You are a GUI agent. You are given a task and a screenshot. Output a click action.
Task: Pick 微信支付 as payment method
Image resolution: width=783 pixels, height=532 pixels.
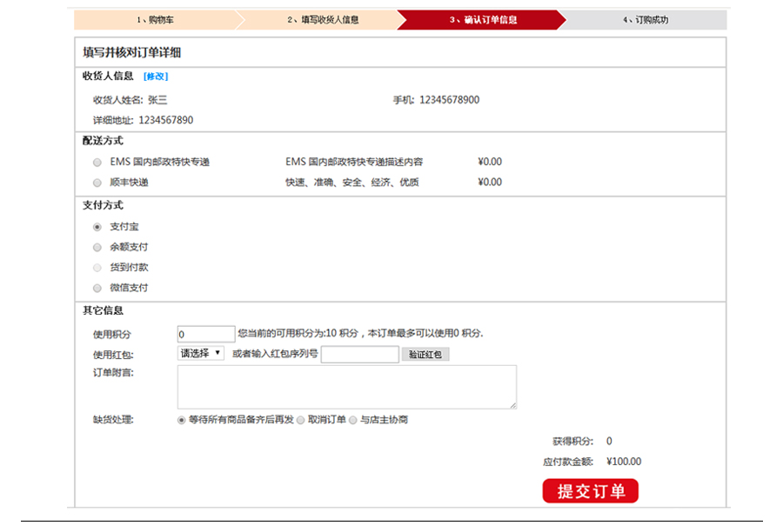[x=97, y=288]
